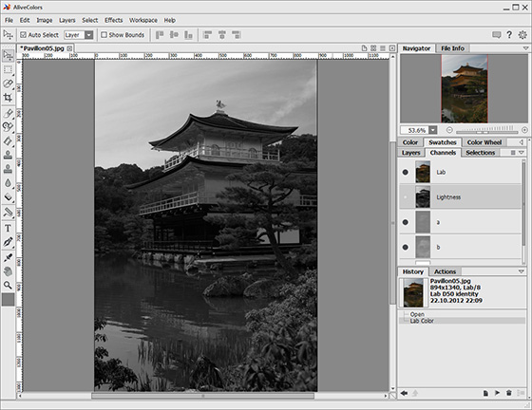532x410 pixels.
Task: Select the Zoom magnifier tool
Action: pyautogui.click(x=8, y=286)
